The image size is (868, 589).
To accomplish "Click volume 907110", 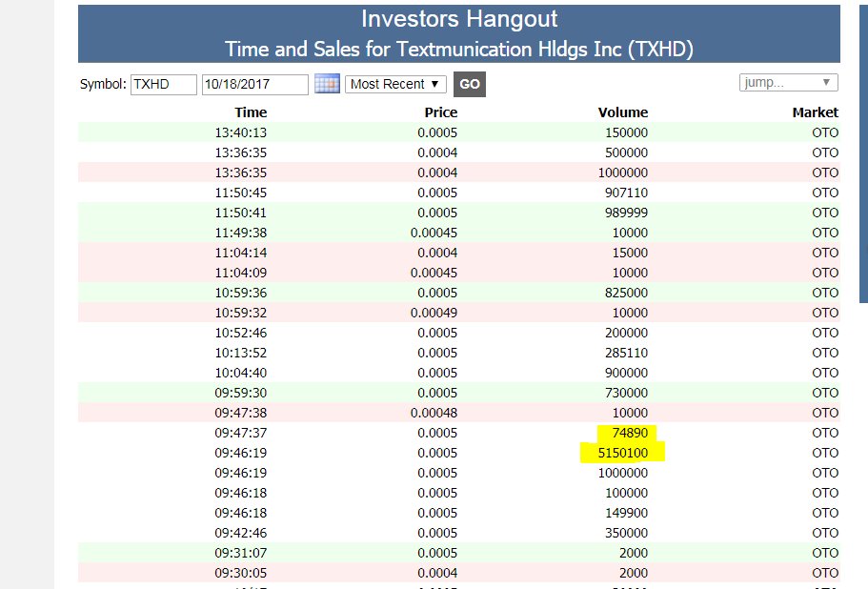I will (626, 193).
